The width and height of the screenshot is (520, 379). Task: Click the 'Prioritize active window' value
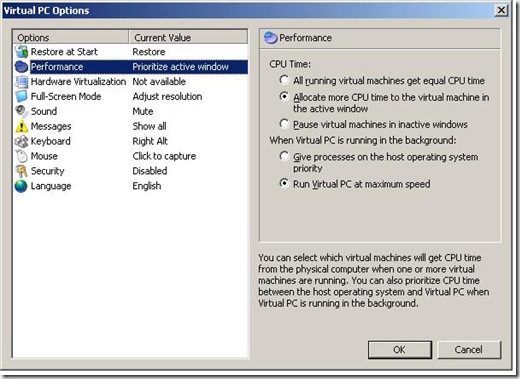180,67
